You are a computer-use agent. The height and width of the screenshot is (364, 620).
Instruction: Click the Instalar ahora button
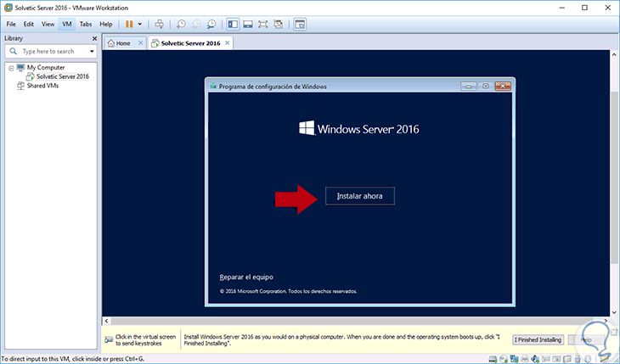360,196
